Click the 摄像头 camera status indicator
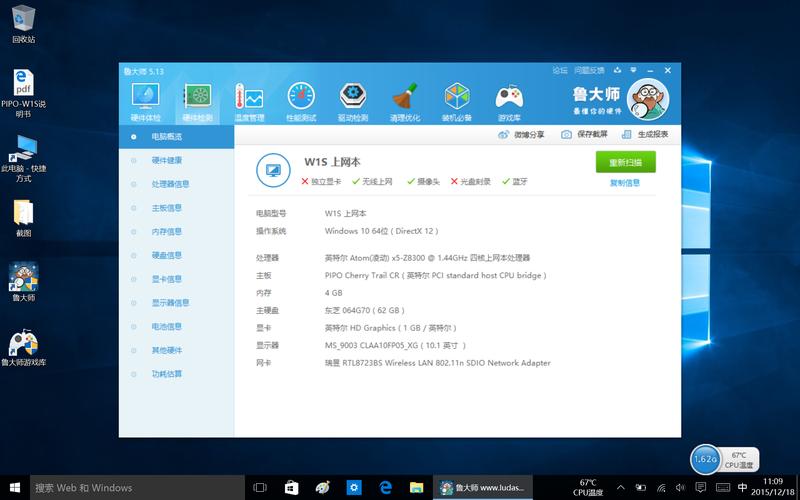Screen dimensions: 800x500 423,181
